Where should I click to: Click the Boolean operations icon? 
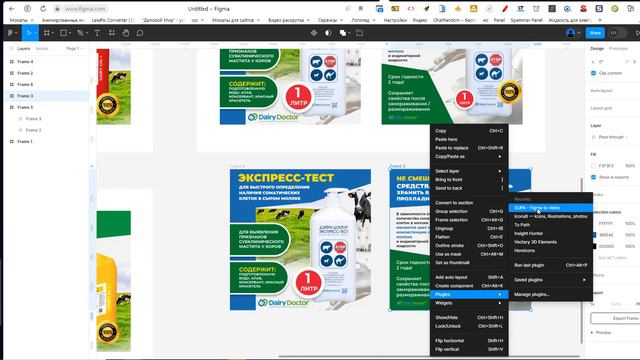(343, 33)
